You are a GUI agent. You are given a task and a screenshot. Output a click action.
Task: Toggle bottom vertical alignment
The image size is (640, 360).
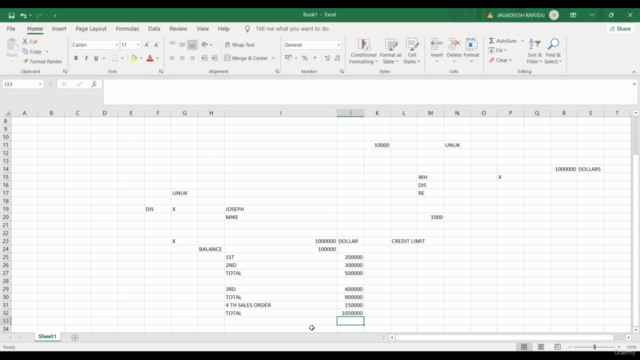pos(192,45)
